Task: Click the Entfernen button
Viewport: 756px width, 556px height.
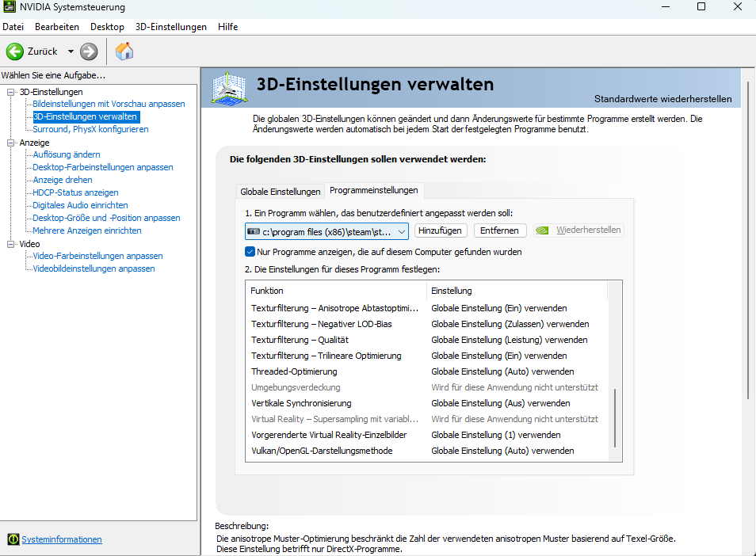Action: pyautogui.click(x=499, y=230)
